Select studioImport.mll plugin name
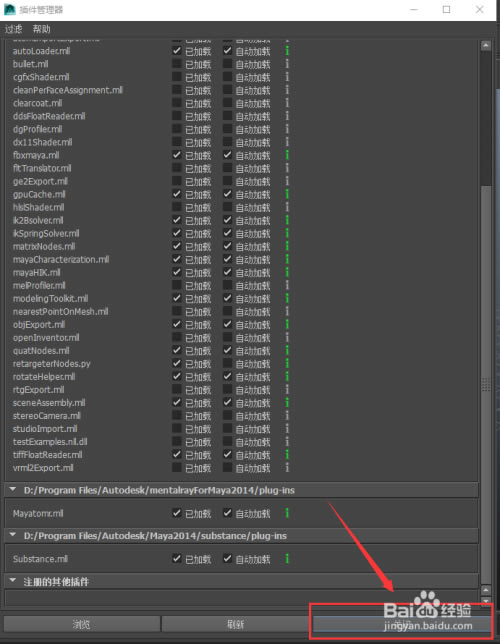Image resolution: width=500 pixels, height=644 pixels. coord(45,429)
